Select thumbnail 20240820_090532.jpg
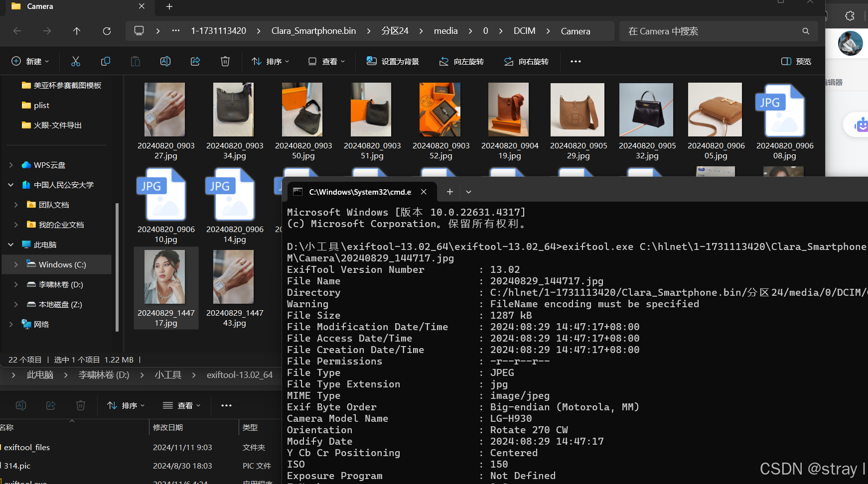Screen dimensions: 868x484 click(x=647, y=121)
